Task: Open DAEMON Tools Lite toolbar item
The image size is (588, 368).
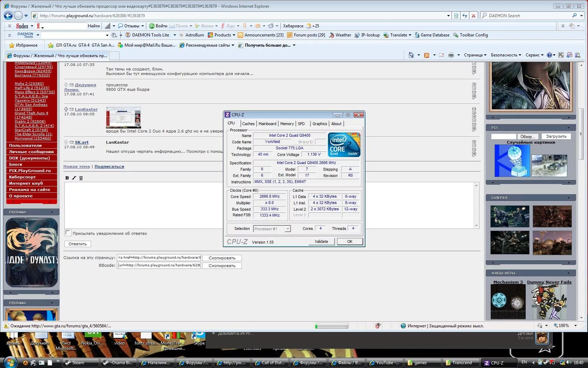Action: pyautogui.click(x=150, y=35)
